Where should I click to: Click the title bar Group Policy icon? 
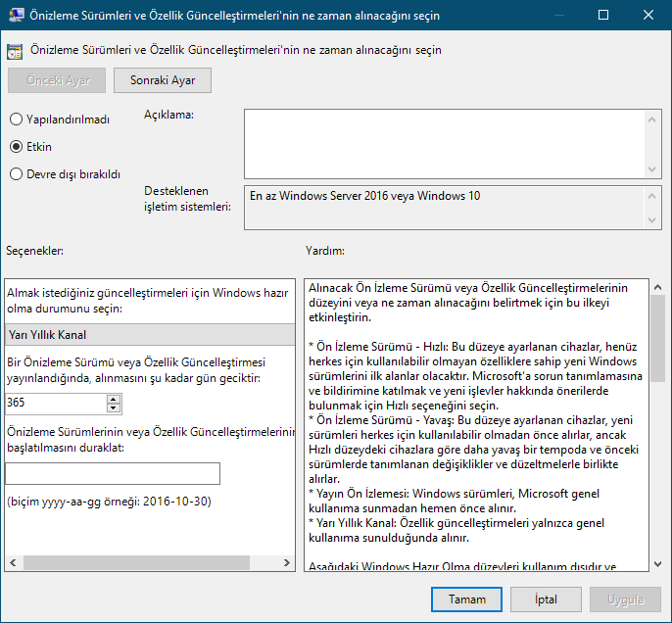pos(16,15)
